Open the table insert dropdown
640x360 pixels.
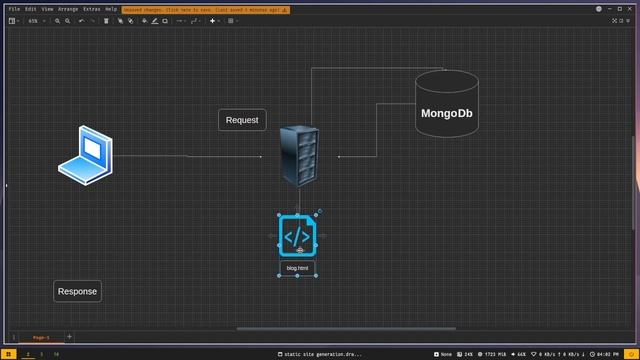pyautogui.click(x=233, y=21)
